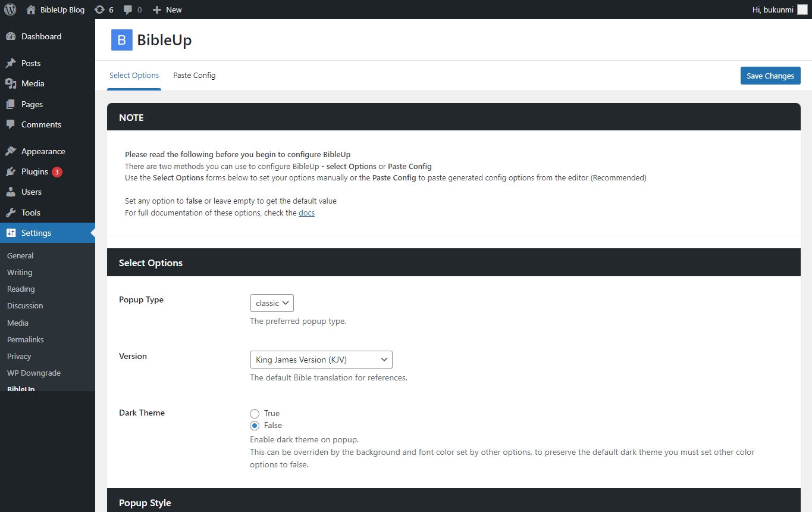Click the Settings sliders icon
The width and height of the screenshot is (812, 512).
(11, 233)
